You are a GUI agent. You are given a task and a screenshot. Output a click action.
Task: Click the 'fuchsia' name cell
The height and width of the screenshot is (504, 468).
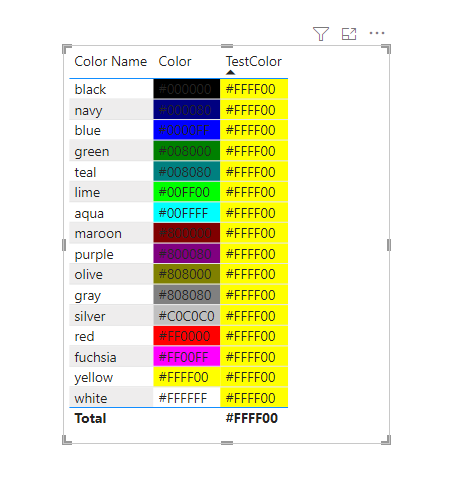[x=111, y=356]
